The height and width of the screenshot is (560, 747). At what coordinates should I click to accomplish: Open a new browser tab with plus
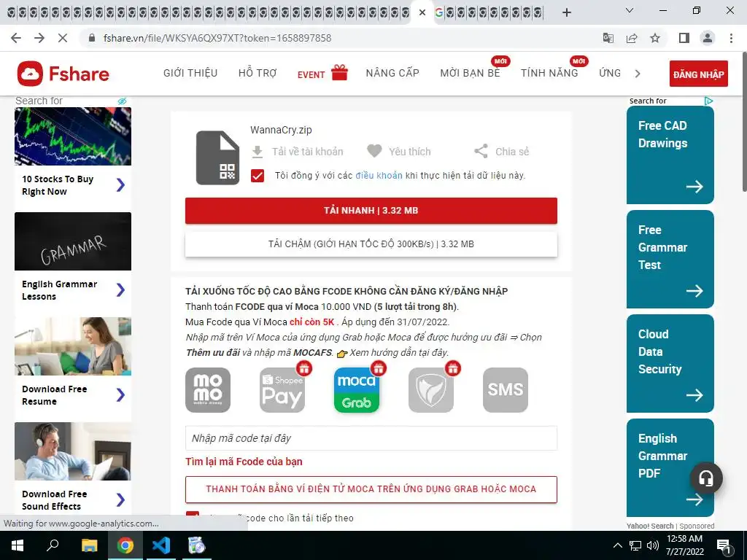tap(566, 12)
